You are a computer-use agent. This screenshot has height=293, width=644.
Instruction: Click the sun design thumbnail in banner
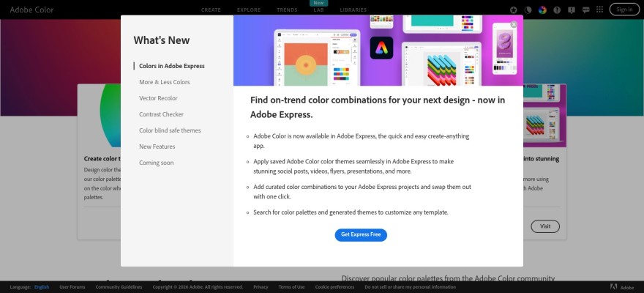pos(306,64)
